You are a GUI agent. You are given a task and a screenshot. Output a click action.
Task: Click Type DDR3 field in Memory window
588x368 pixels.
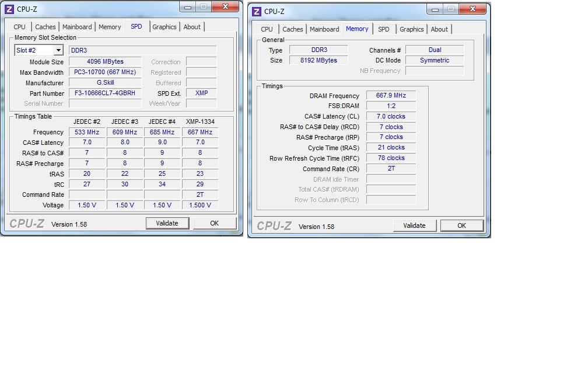coord(318,50)
